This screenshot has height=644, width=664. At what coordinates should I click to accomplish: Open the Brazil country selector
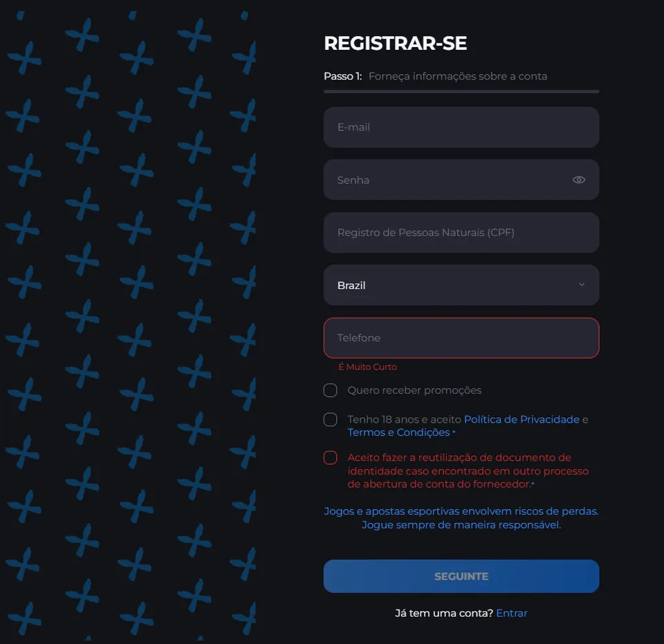coord(461,285)
